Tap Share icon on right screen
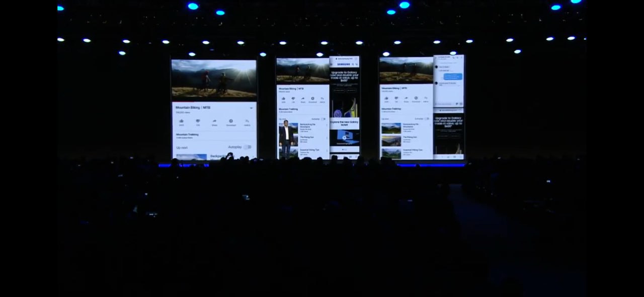Screen dimensions: 644x297 pos(406,98)
